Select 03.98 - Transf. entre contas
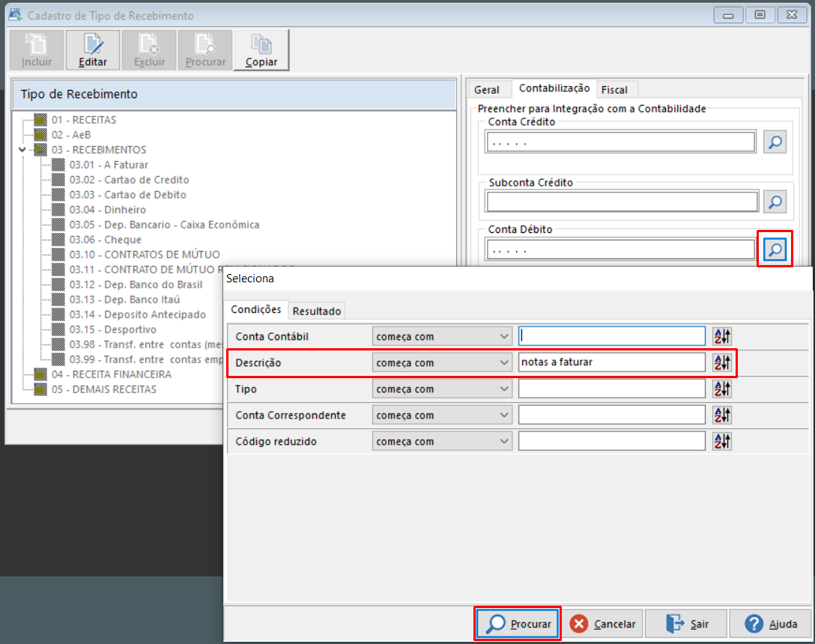The height and width of the screenshot is (644, 815). pos(145,344)
